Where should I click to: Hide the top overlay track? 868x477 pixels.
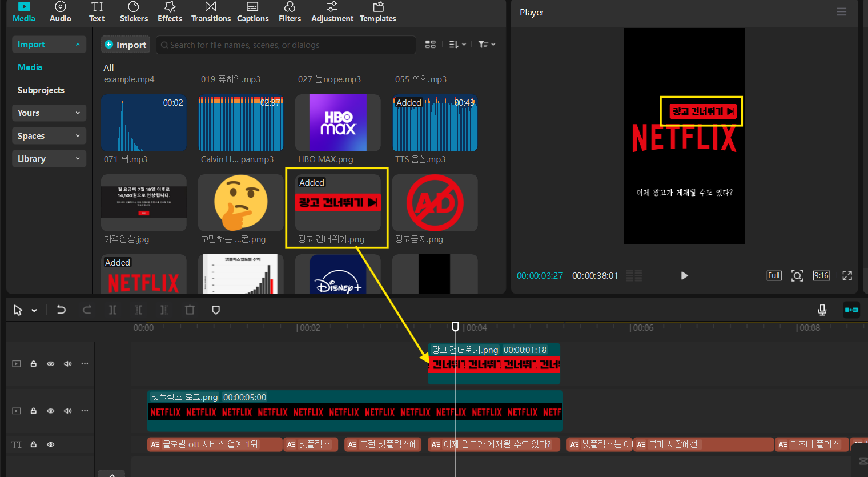tap(51, 364)
